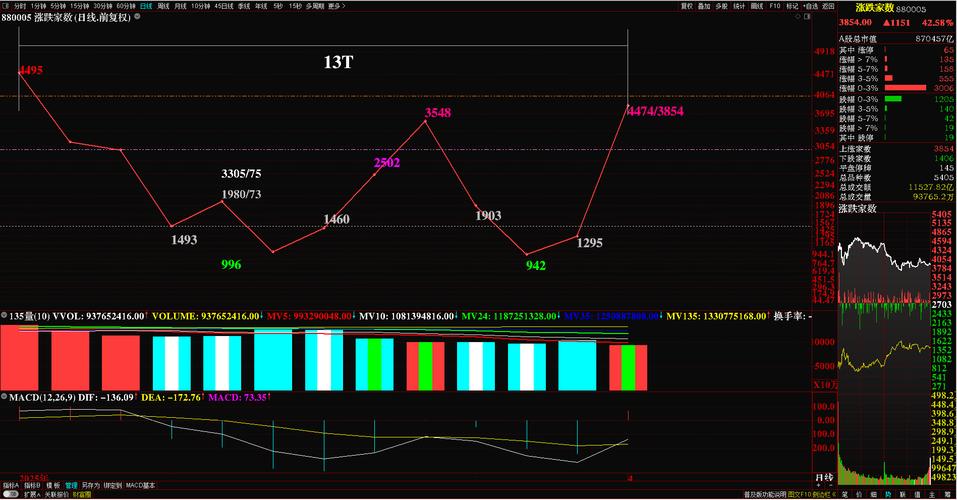Click the 统计 statistics button
The height and width of the screenshot is (500, 957).
(739, 6)
